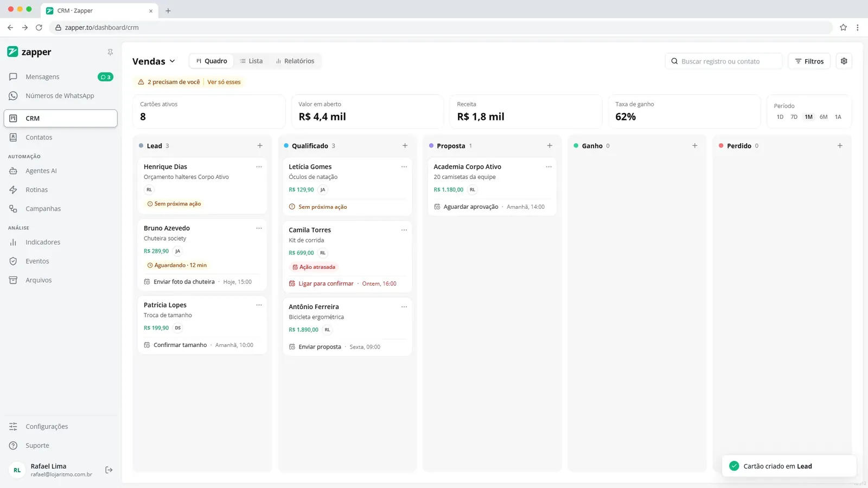This screenshot has height=488, width=868.
Task: Add a card to the Qualificado column
Action: tap(405, 146)
